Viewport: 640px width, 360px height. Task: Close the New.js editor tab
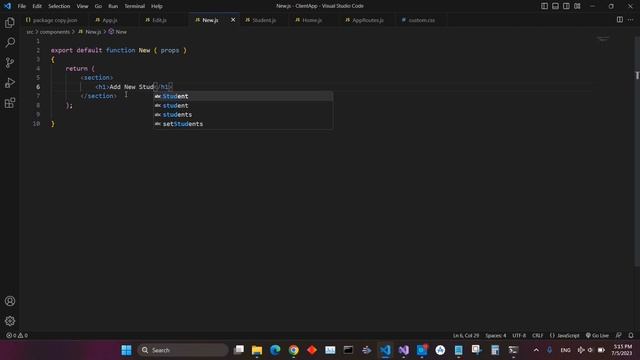233,20
